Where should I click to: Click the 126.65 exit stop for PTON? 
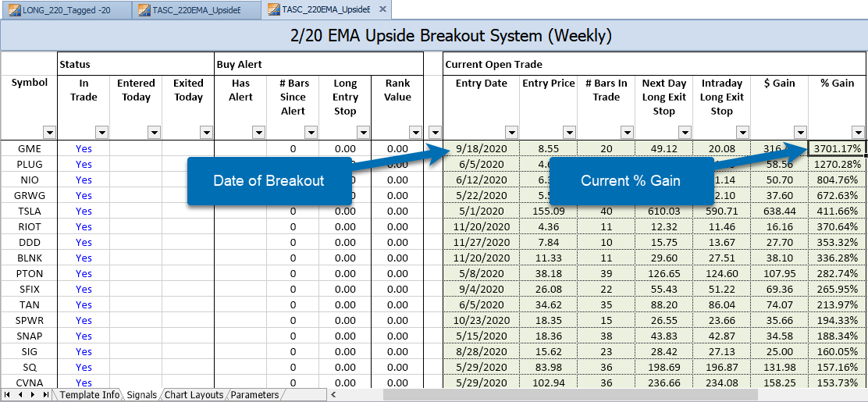(x=663, y=273)
